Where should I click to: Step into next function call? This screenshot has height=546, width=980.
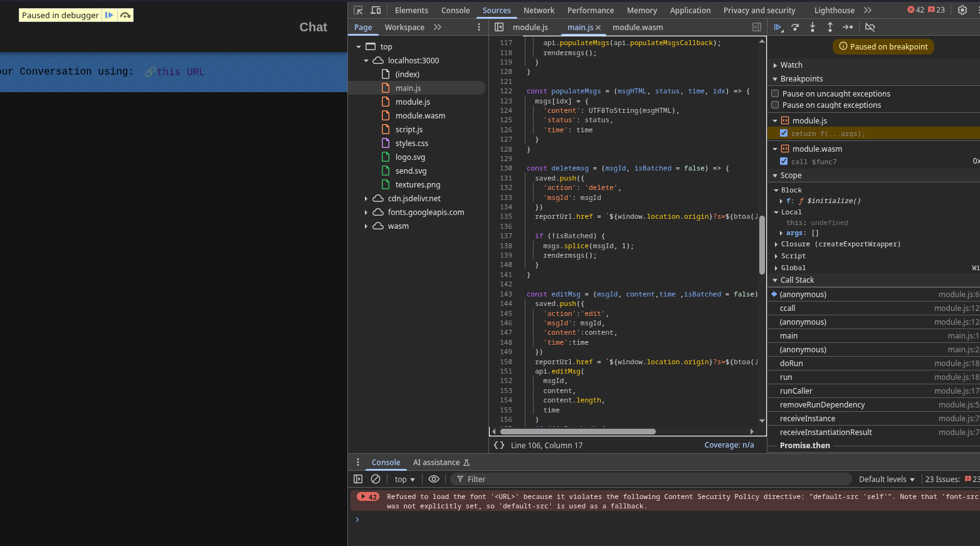click(x=813, y=27)
